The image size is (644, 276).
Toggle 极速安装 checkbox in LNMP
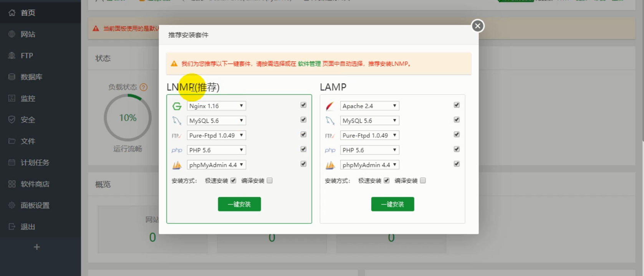[233, 180]
